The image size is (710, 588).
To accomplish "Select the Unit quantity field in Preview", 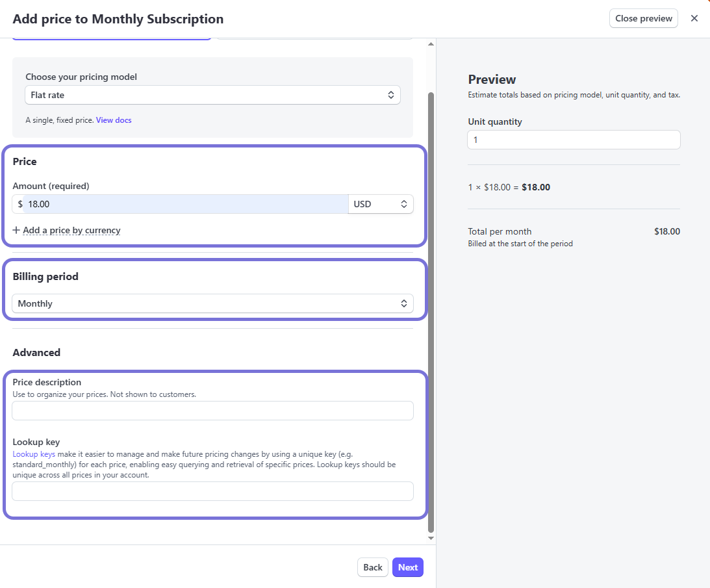I will click(x=574, y=140).
